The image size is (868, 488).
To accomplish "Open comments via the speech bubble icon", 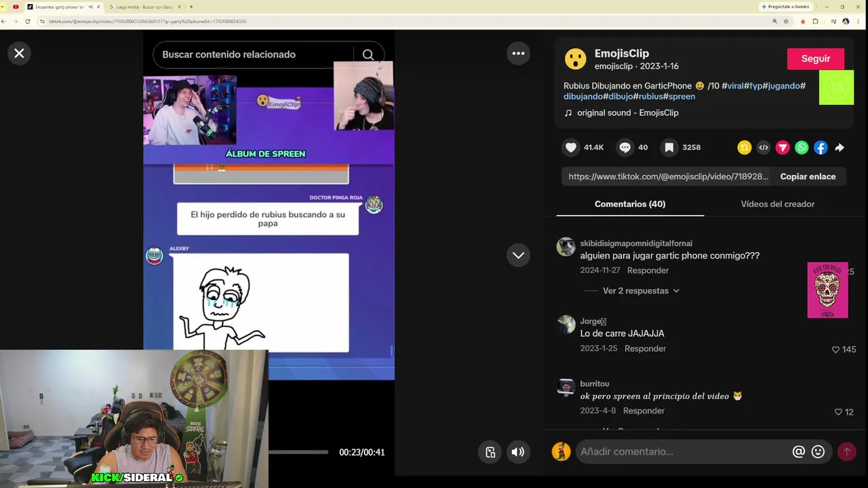I will coord(625,147).
